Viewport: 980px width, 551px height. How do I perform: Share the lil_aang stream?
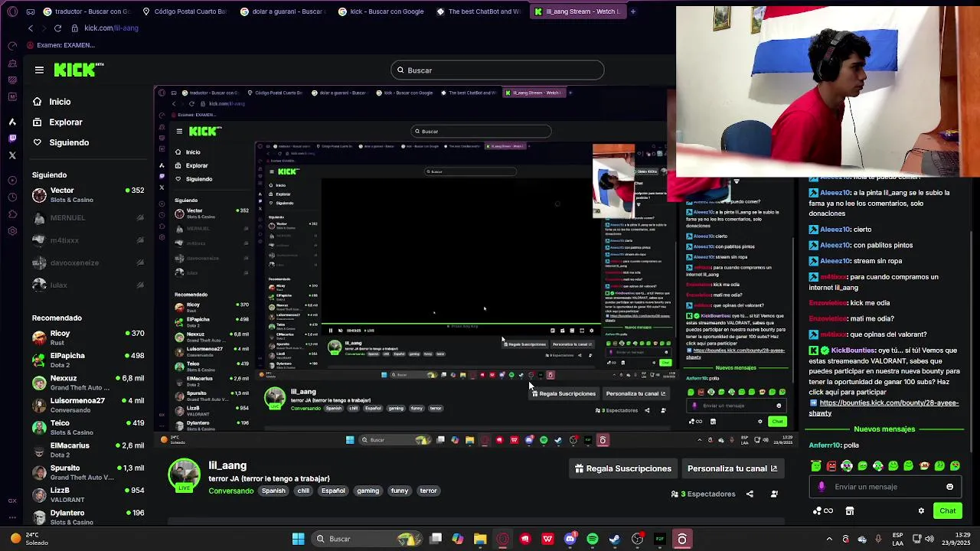coord(750,494)
